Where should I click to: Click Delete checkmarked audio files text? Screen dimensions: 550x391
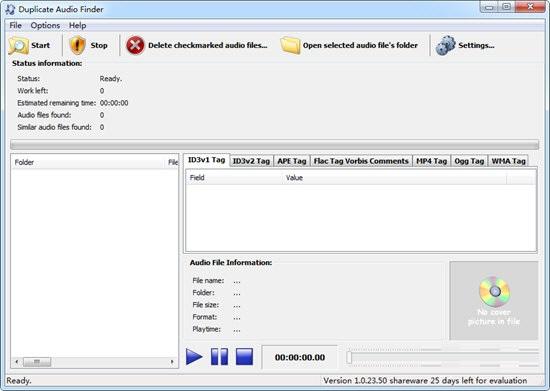(x=208, y=45)
